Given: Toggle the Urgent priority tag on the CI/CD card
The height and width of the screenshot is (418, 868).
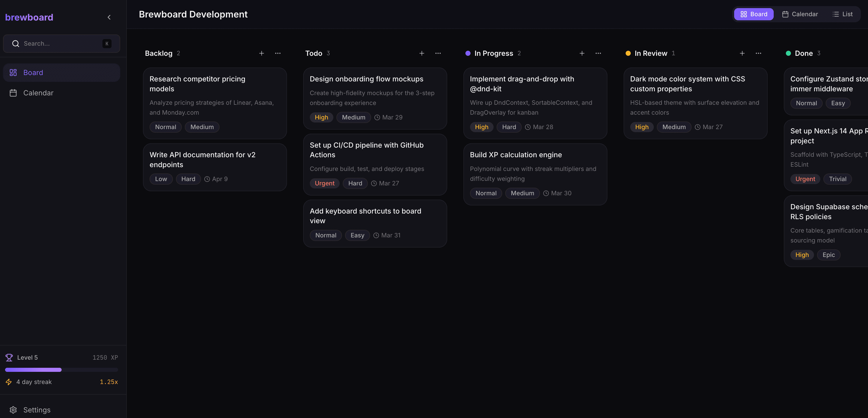Looking at the screenshot, I should click(324, 183).
